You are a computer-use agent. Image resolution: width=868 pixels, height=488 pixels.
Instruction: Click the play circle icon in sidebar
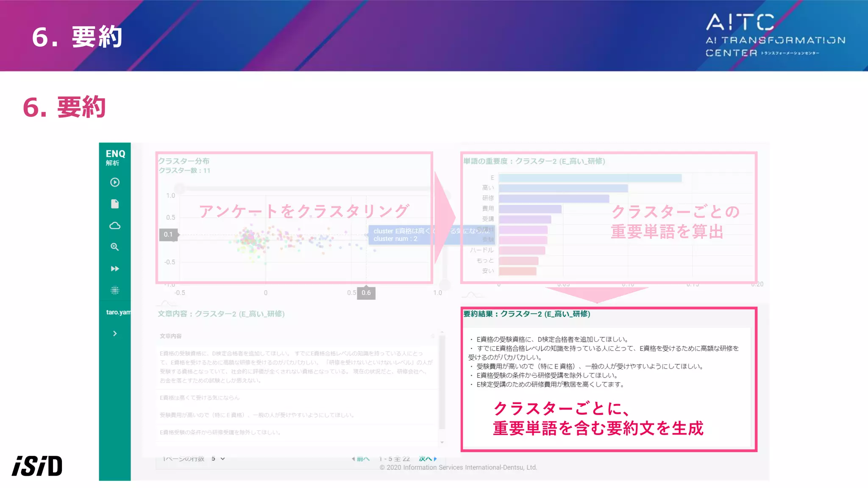115,182
